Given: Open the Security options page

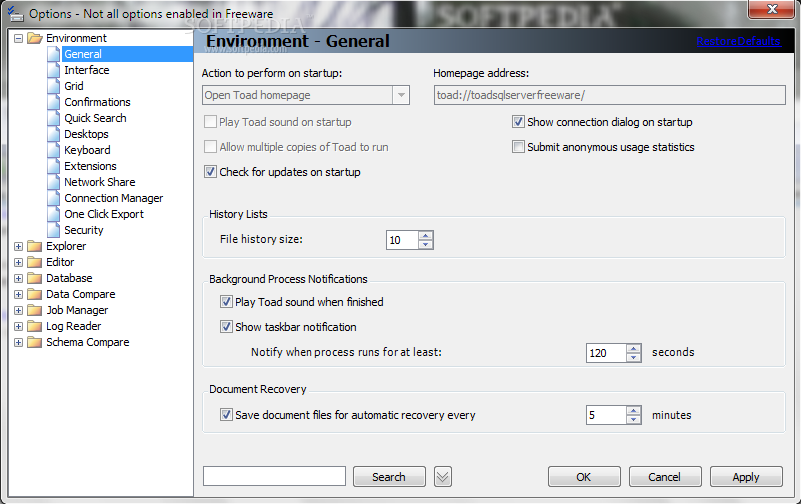Looking at the screenshot, I should pyautogui.click(x=84, y=230).
